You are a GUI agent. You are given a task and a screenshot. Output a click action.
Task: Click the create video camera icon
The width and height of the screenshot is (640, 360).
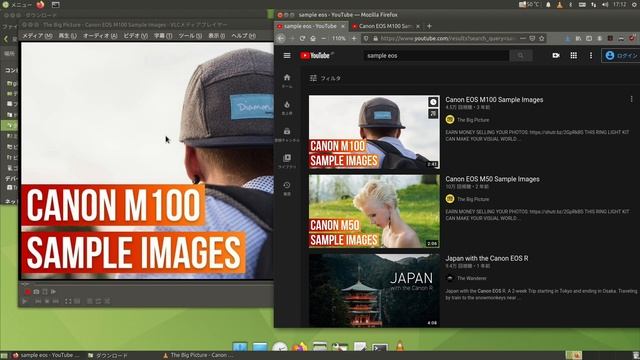click(556, 56)
